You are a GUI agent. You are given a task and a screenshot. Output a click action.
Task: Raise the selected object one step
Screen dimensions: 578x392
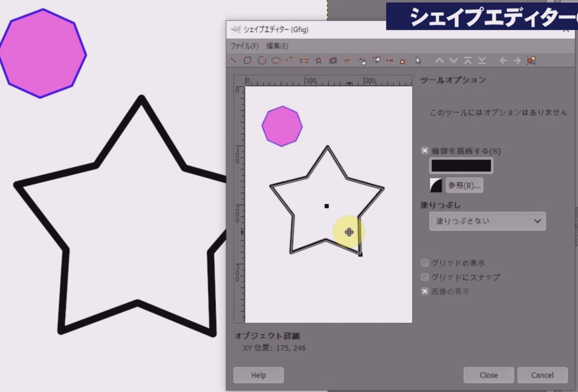439,61
